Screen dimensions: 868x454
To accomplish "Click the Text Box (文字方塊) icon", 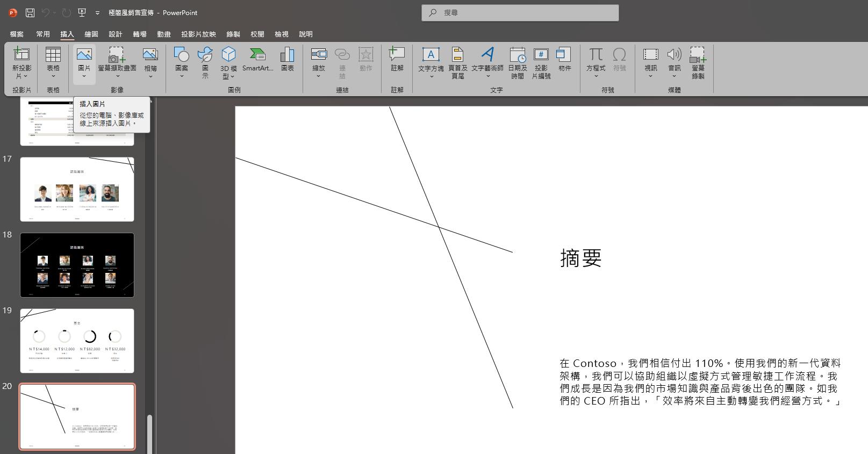I will (431, 54).
